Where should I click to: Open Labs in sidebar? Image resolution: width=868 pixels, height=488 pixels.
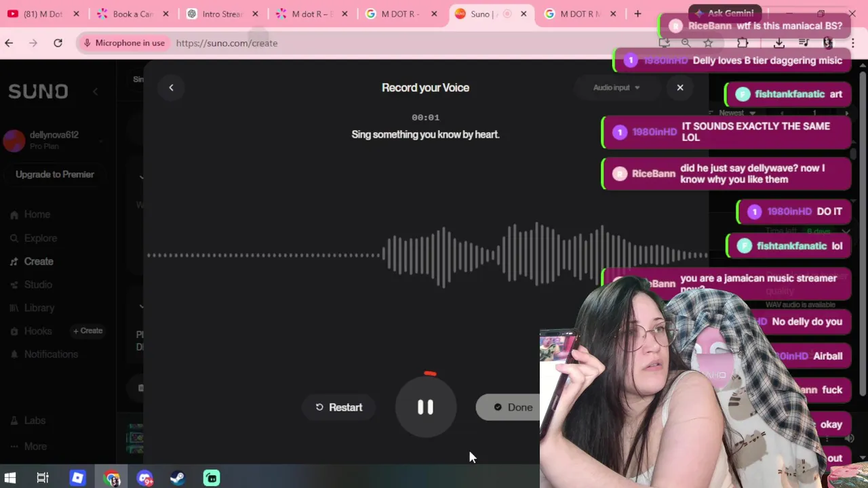pos(35,420)
